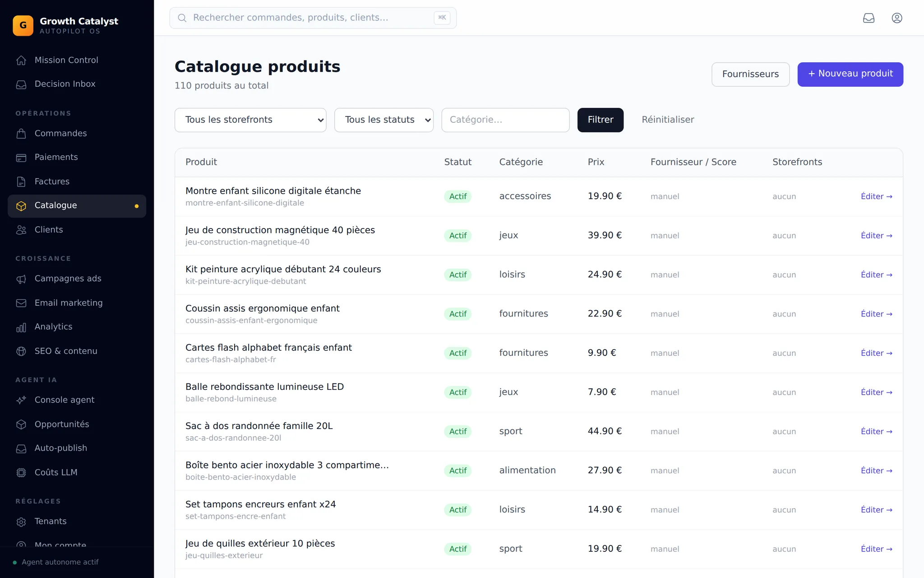Edit the Boîte bento acier inoxydable row
Viewport: 924px width, 578px height.
coord(876,471)
